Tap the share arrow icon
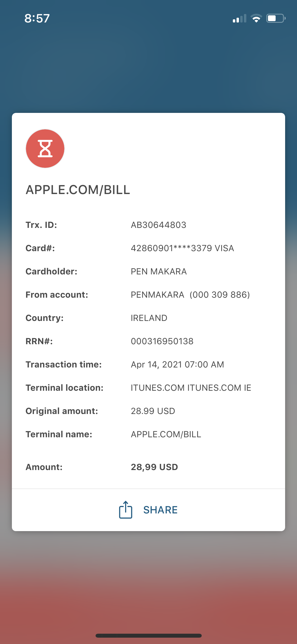The width and height of the screenshot is (297, 644). [126, 510]
